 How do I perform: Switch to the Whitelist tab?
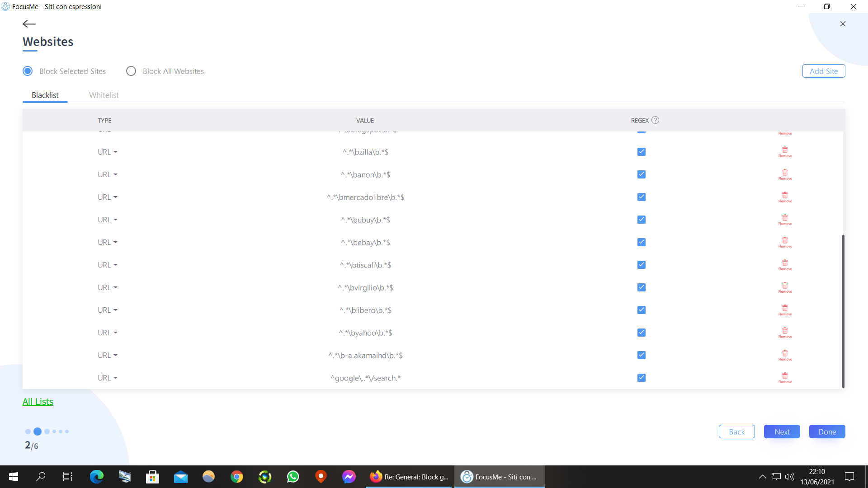tap(104, 95)
